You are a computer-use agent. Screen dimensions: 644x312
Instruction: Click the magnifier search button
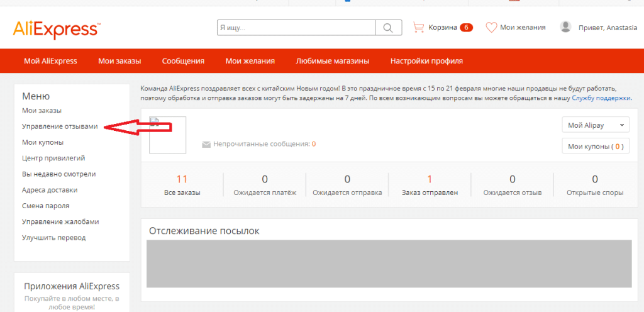[389, 28]
